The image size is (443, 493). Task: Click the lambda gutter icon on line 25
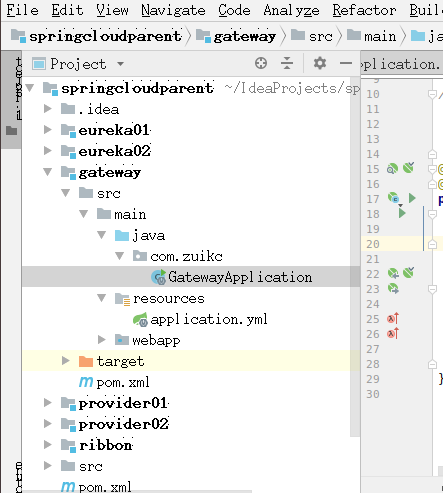click(393, 319)
